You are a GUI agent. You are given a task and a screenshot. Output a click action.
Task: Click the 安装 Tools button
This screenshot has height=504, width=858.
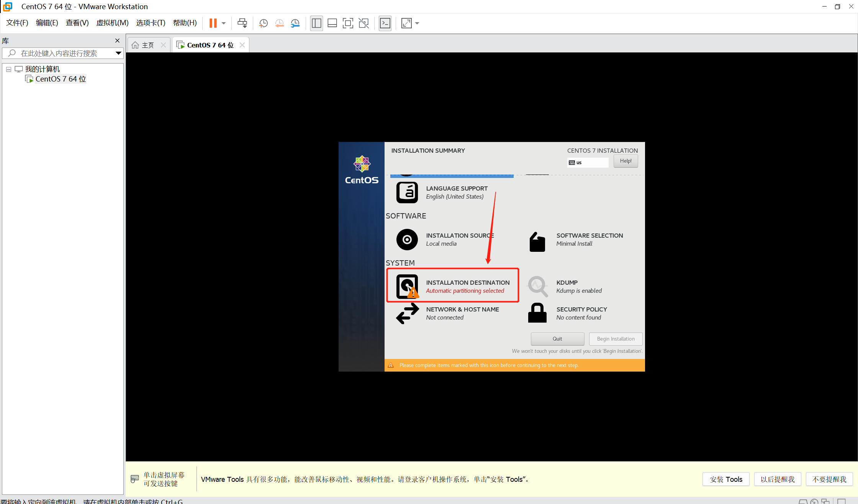pyautogui.click(x=725, y=479)
